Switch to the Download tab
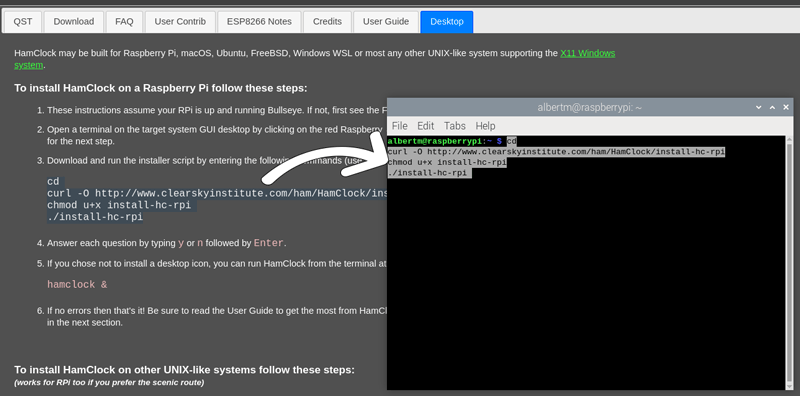The height and width of the screenshot is (396, 800). [74, 21]
